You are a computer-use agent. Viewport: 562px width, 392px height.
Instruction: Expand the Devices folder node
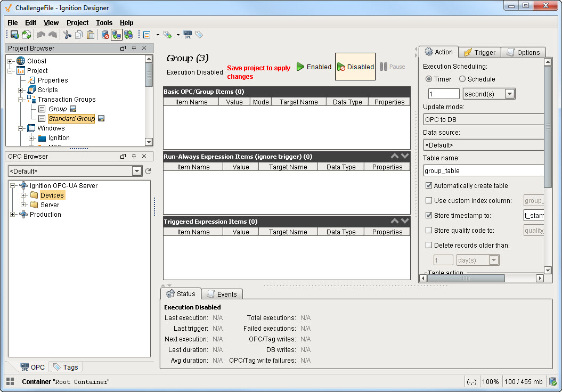pos(23,195)
